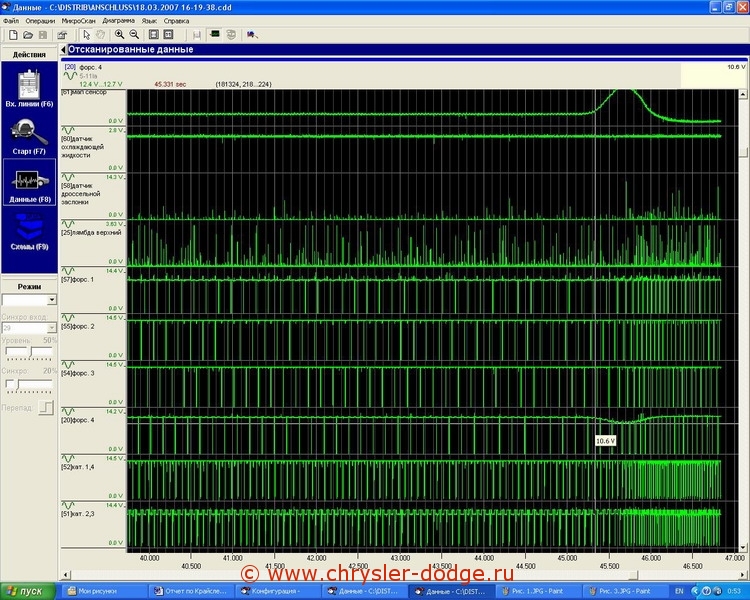Click the 1:1 scale toolbar icon
The image size is (750, 600).
tap(168, 34)
